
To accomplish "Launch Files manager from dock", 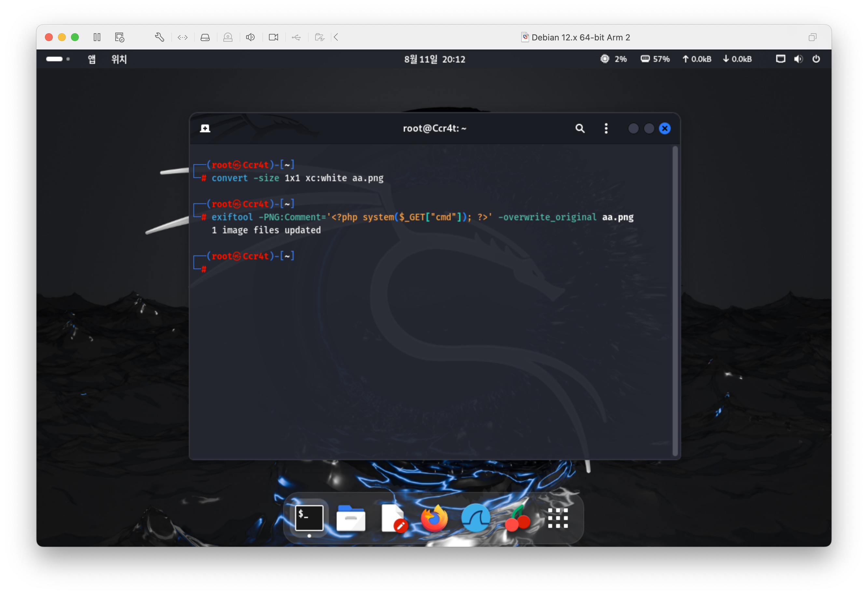I will pyautogui.click(x=351, y=518).
